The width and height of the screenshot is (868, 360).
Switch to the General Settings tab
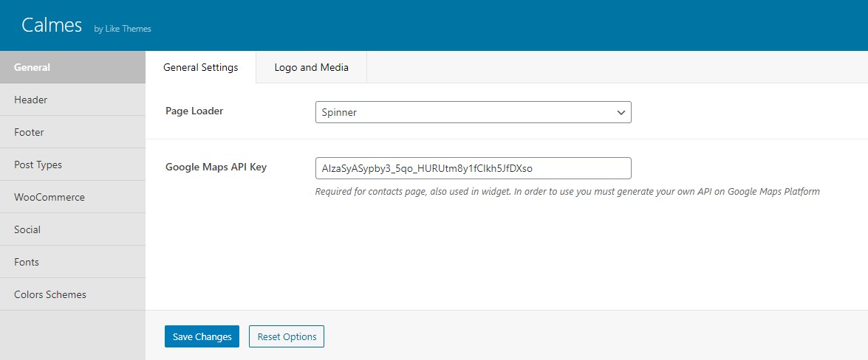[201, 67]
